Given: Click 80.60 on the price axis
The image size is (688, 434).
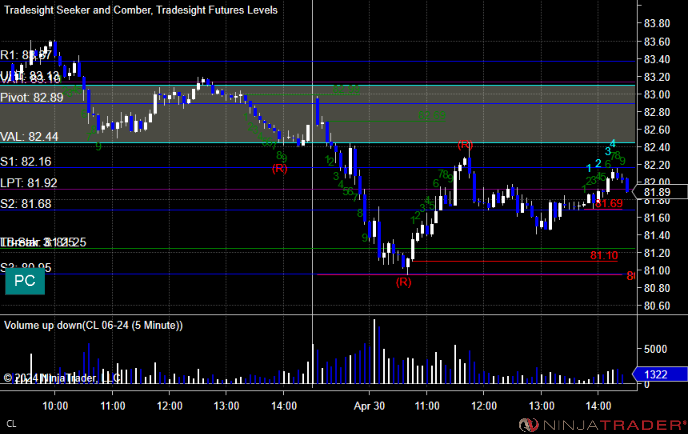Looking at the screenshot, I should [657, 306].
